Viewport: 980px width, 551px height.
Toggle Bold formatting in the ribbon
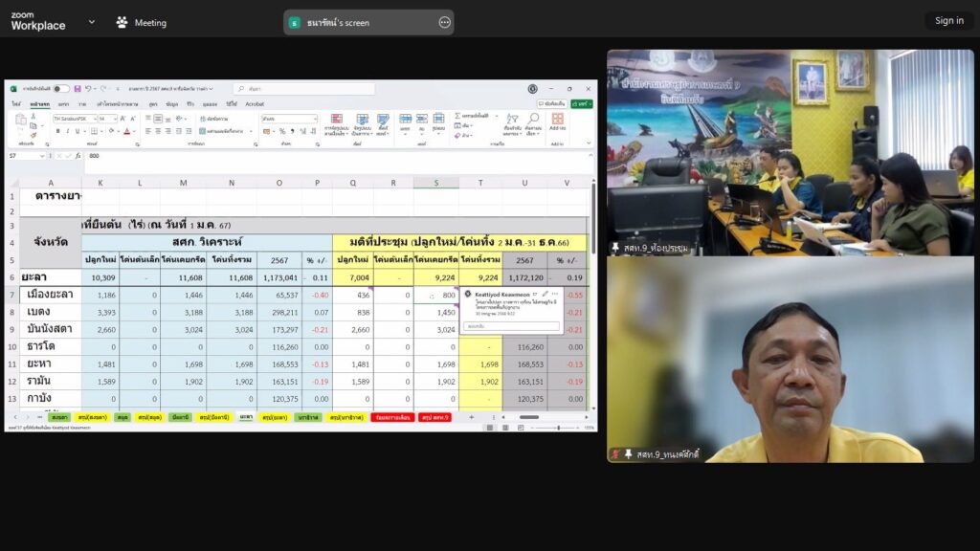pos(56,131)
